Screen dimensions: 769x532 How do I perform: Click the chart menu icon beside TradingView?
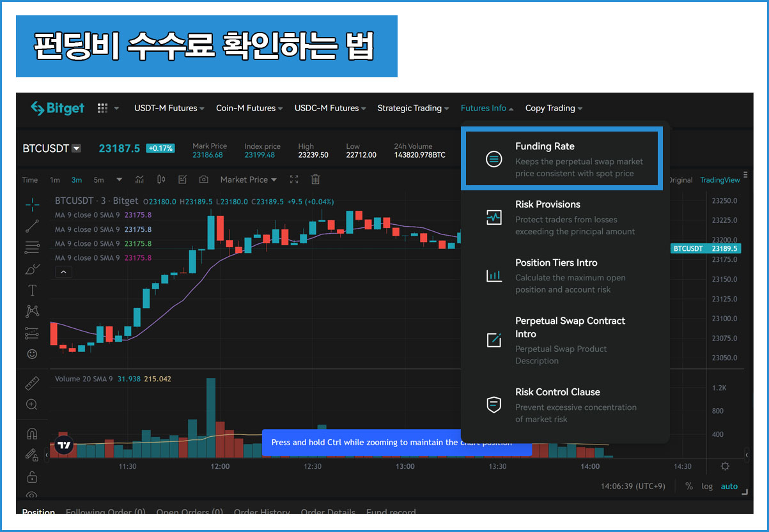coord(745,174)
